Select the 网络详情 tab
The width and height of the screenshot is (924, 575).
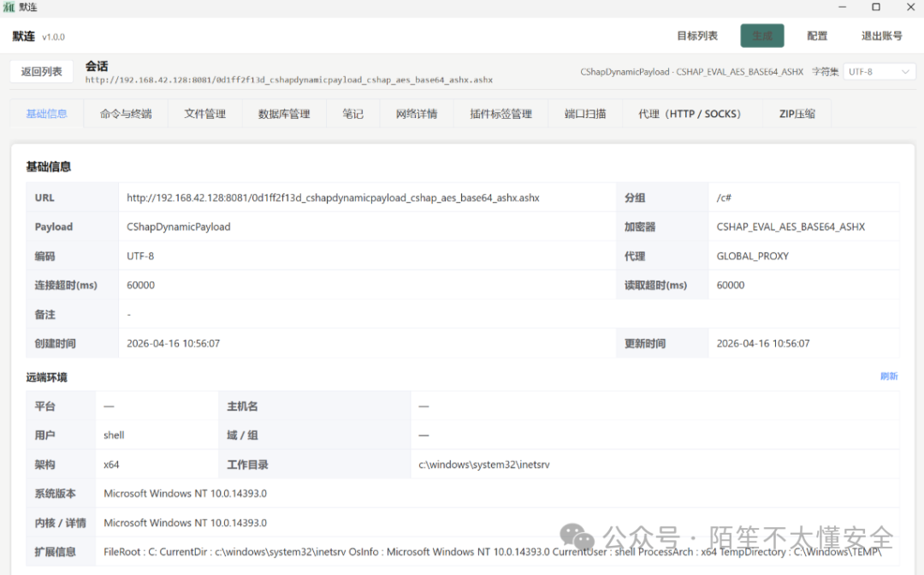pyautogui.click(x=417, y=114)
